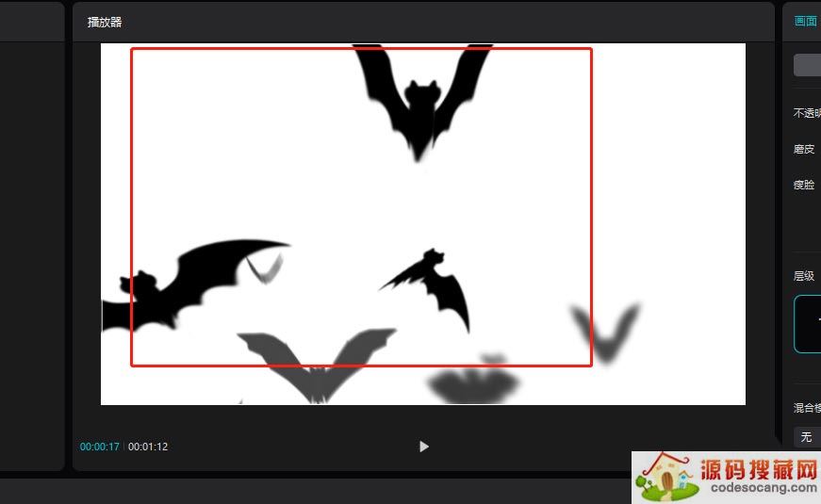This screenshot has width=821, height=504.
Task: Select the highlighted 层级 layer box
Action: pos(808,324)
